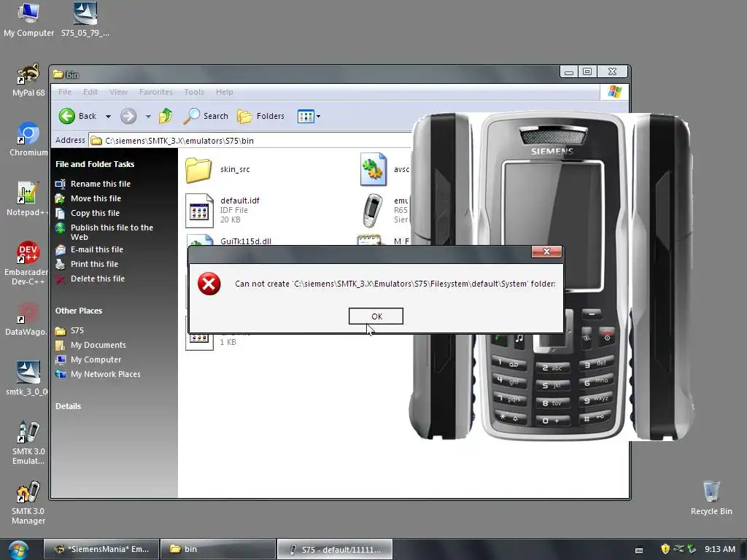Launch Chromium from desktop
The height and width of the screenshot is (560, 747).
(28, 139)
